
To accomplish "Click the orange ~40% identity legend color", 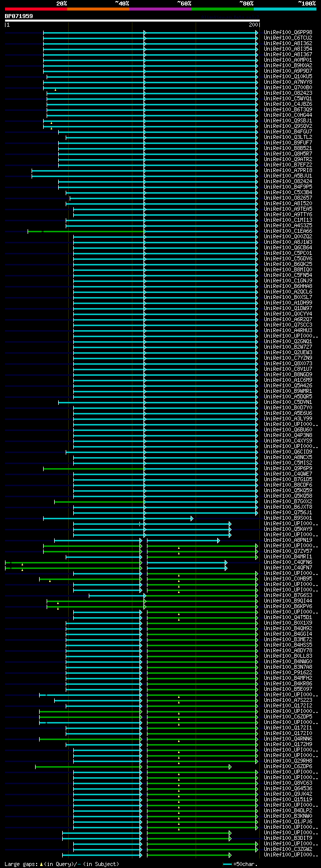I will 98,9.
